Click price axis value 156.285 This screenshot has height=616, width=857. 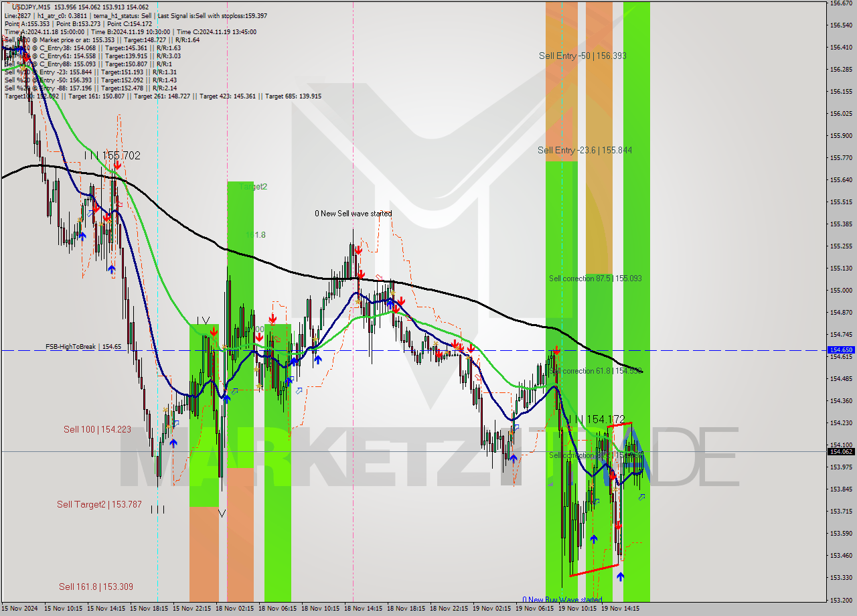coord(841,69)
